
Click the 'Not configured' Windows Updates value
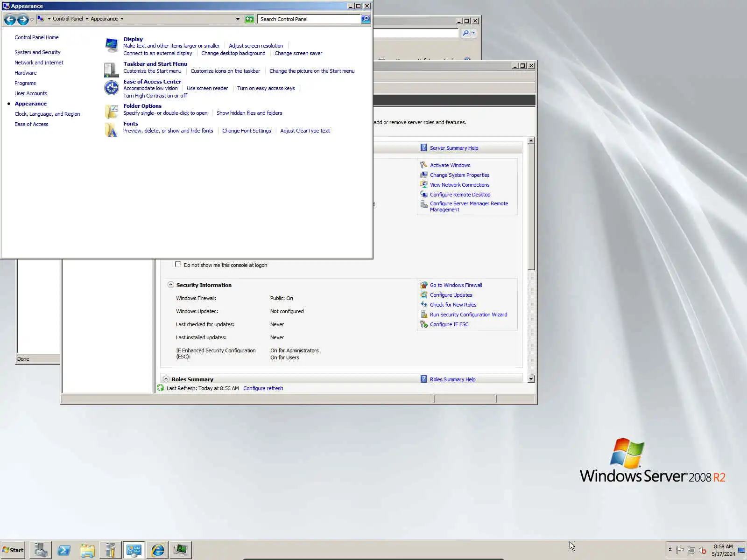tap(287, 311)
